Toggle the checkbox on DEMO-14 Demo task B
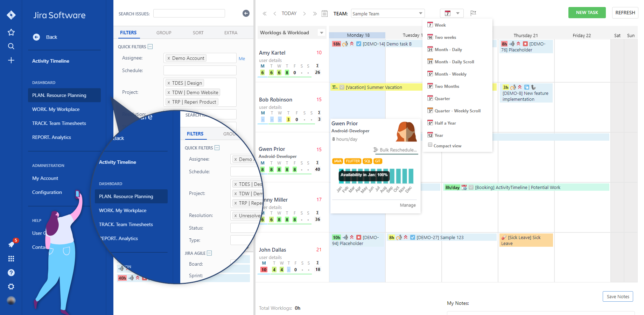Screen dimensions: 644x315 359,44
